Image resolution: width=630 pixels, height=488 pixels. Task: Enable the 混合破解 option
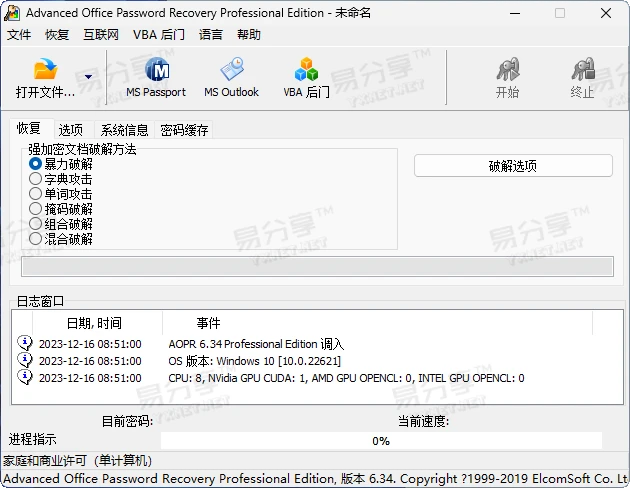click(x=35, y=239)
